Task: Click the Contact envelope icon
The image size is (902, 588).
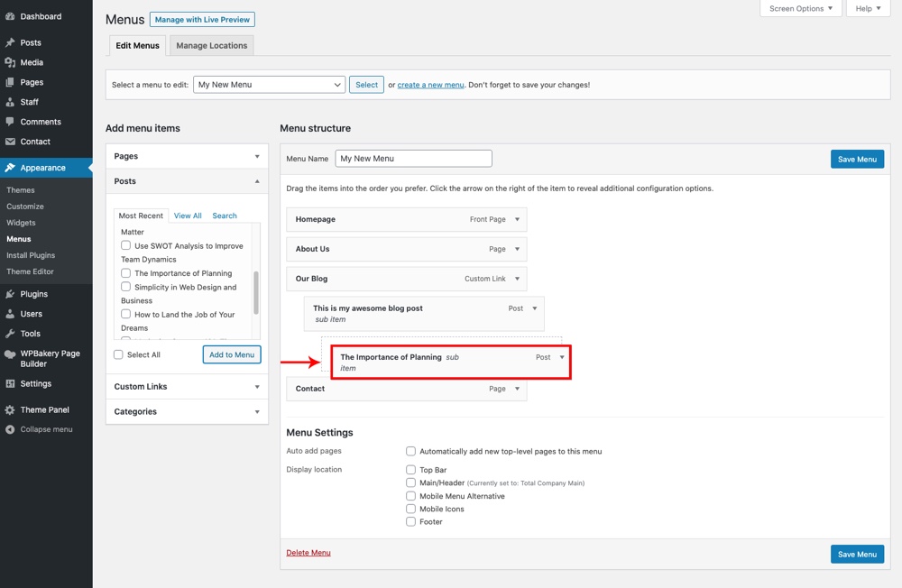Action: click(x=10, y=142)
